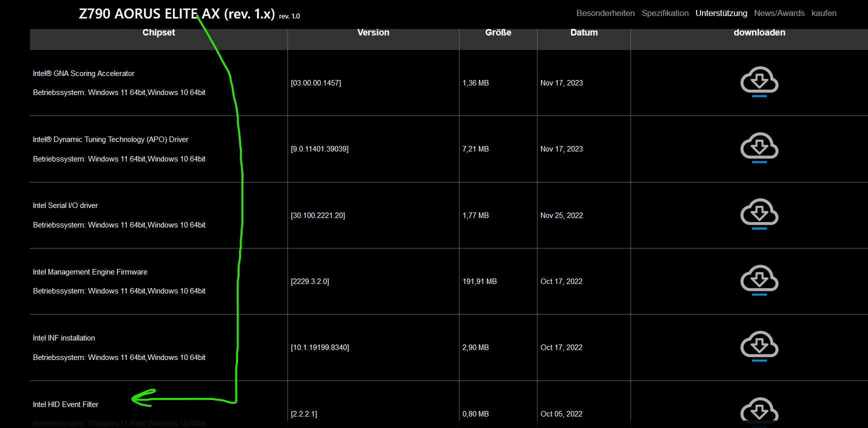Select the Intel INF installation name
Viewport: 868px width, 428px height.
point(64,338)
